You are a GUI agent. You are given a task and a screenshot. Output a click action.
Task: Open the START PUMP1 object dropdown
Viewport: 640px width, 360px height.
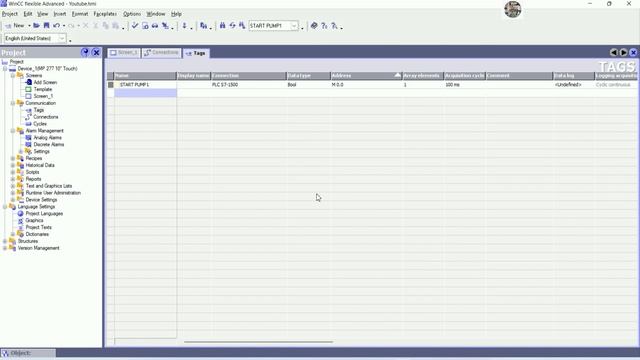[x=294, y=26]
